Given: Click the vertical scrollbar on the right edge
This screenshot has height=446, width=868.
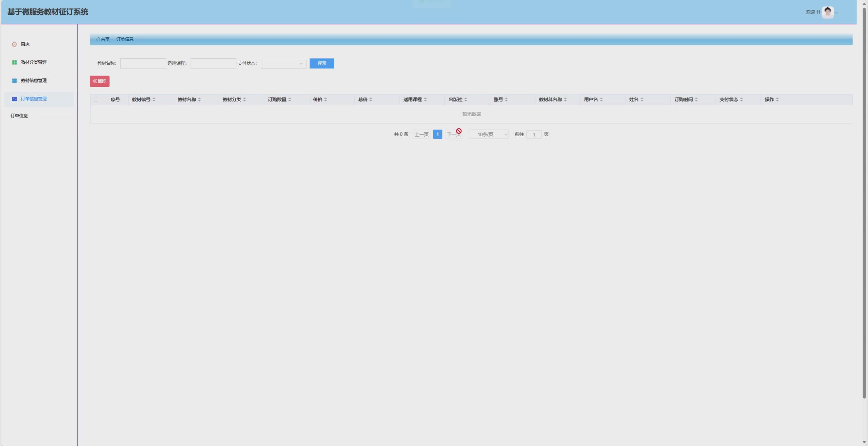Looking at the screenshot, I should tap(864, 203).
